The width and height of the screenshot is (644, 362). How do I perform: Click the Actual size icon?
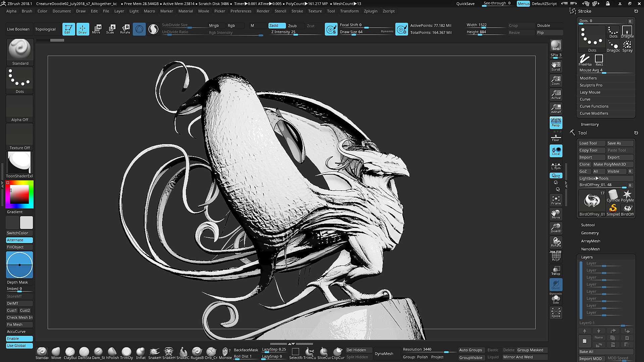tap(556, 94)
